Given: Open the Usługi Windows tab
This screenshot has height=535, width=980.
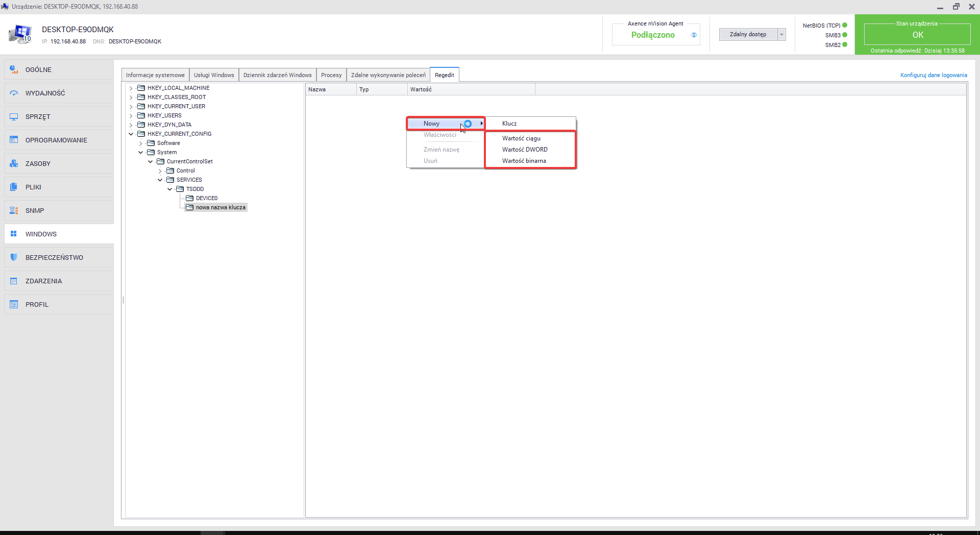Looking at the screenshot, I should click(x=214, y=75).
